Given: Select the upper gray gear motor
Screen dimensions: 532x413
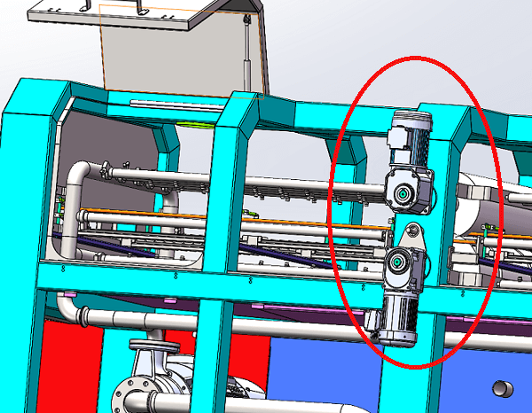Looking at the screenshot, I should click(407, 141).
